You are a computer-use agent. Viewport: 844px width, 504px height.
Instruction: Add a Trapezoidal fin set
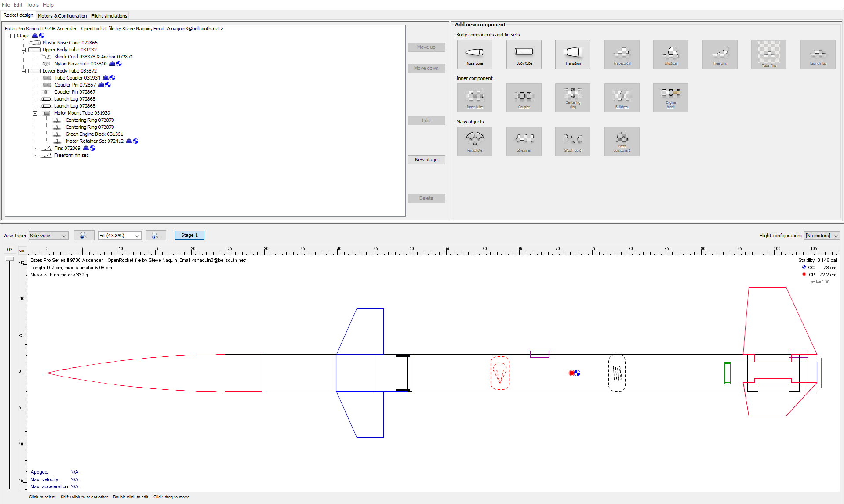pos(622,54)
